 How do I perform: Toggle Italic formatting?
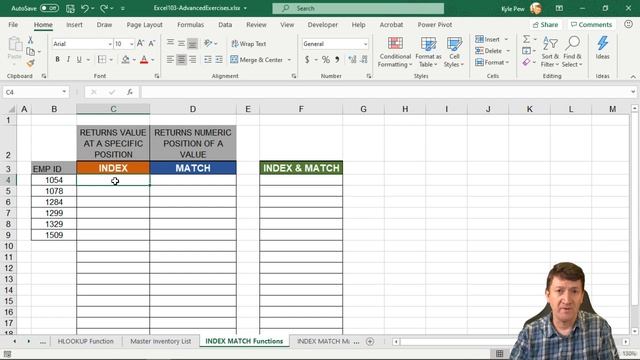68,60
